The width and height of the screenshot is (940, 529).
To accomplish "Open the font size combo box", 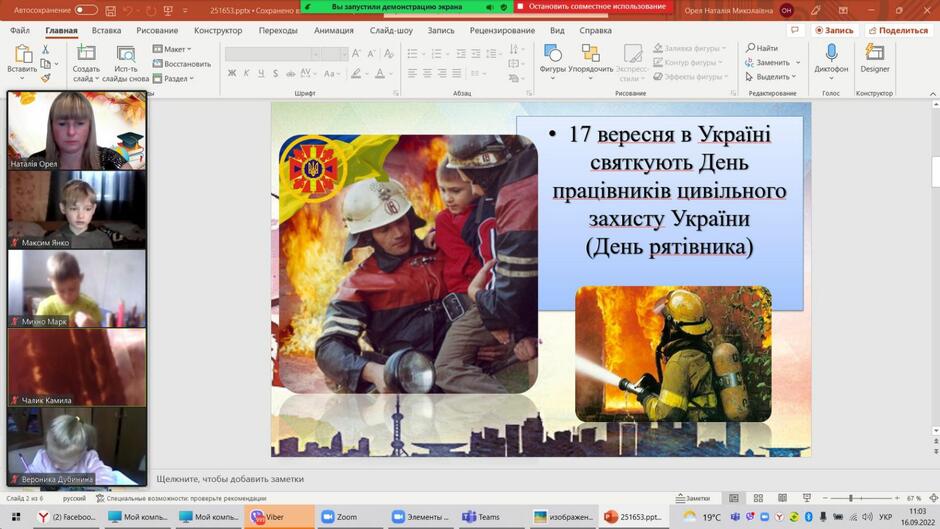I will pyautogui.click(x=334, y=54).
